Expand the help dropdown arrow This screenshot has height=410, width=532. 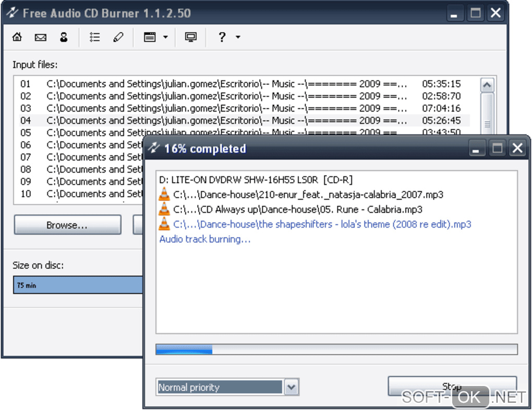point(238,37)
